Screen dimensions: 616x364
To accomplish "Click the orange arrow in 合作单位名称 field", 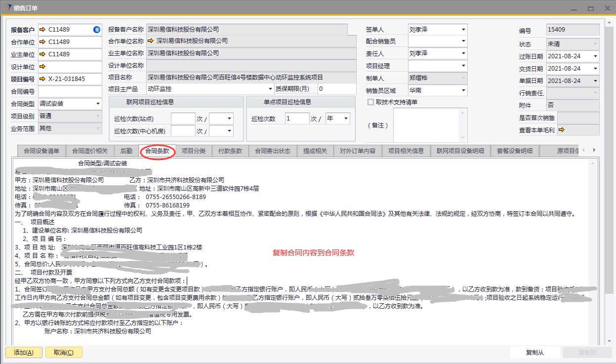I will (151, 41).
